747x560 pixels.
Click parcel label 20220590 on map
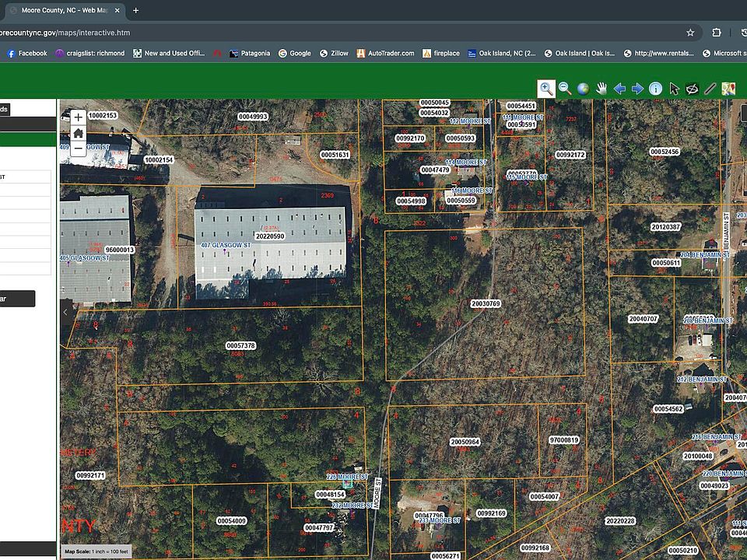pyautogui.click(x=270, y=236)
